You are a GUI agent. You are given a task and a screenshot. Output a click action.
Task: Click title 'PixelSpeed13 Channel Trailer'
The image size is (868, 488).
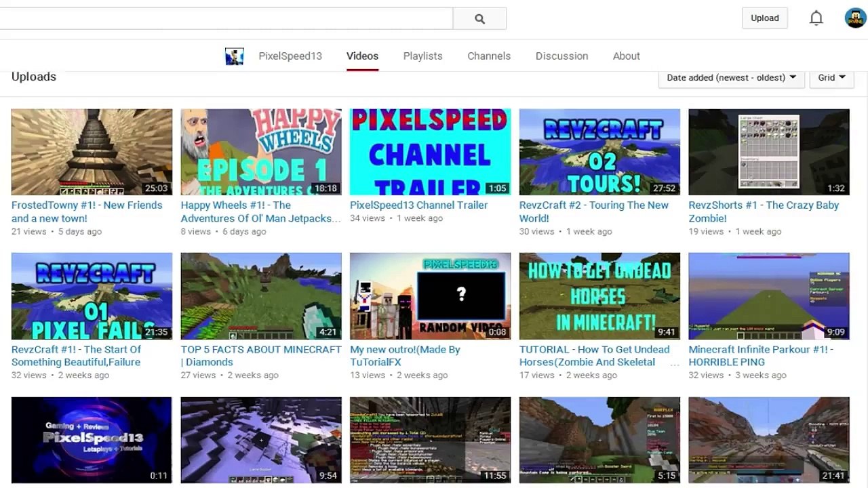pyautogui.click(x=419, y=205)
